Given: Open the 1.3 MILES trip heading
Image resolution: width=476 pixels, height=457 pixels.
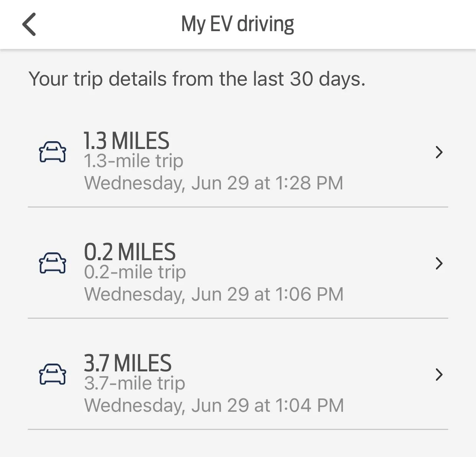Looking at the screenshot, I should 126,141.
